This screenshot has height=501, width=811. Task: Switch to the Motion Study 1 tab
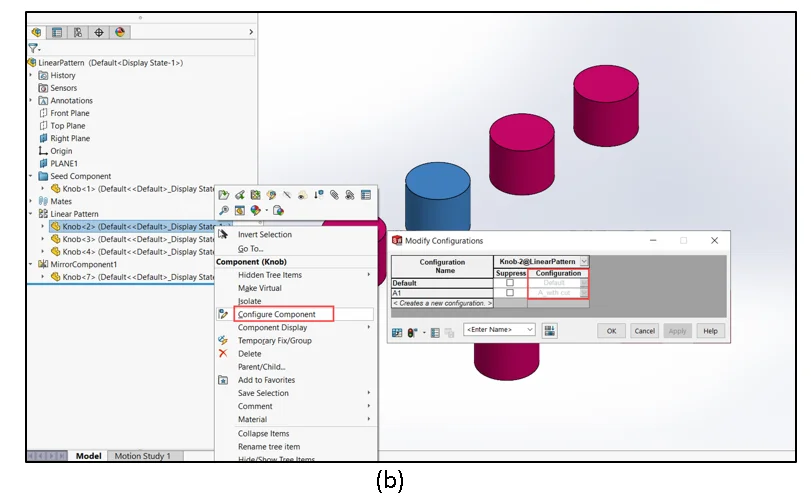[x=142, y=456]
